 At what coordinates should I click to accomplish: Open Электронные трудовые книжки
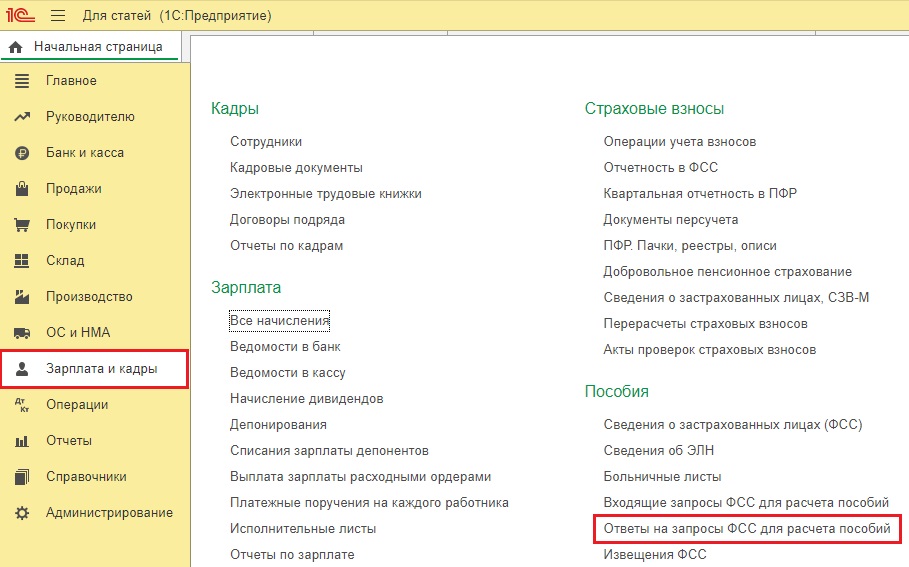[326, 194]
